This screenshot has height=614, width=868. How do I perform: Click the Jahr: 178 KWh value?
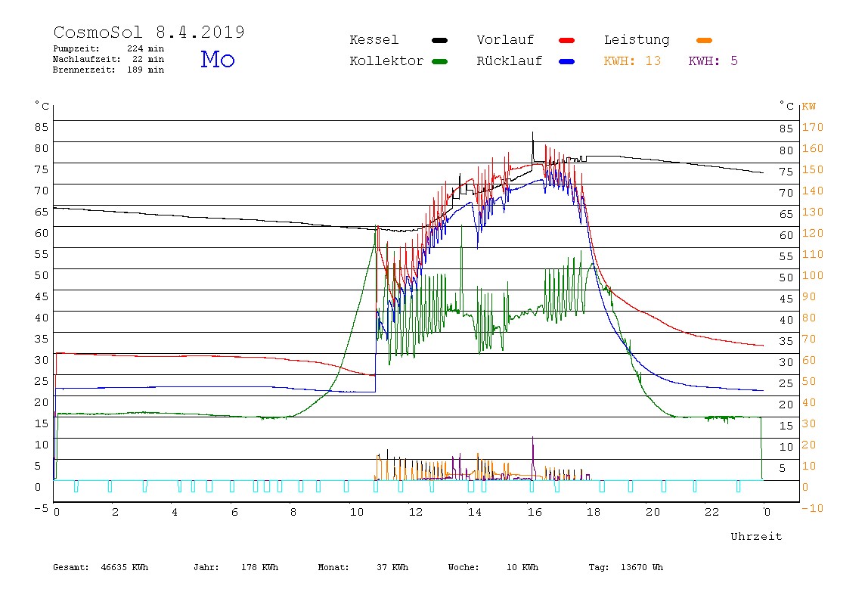236,567
